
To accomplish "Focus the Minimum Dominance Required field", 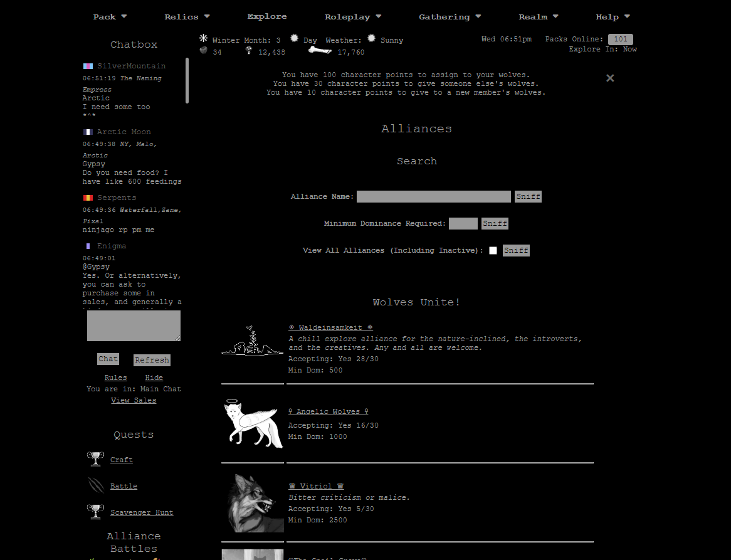I will coord(463,224).
